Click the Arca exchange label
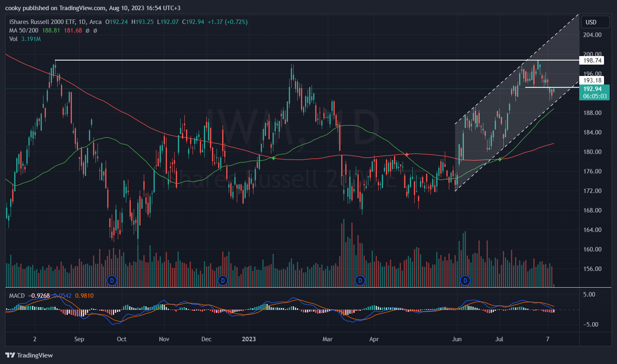This screenshot has height=364, width=617. (95, 22)
